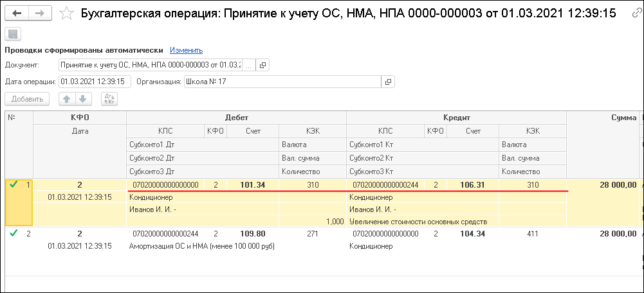The height and width of the screenshot is (293, 644).
Task: Click the Дебет column header
Action: pos(237,118)
